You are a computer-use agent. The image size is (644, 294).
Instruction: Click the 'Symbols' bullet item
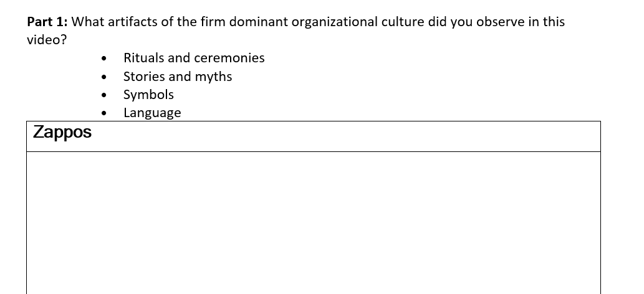point(148,95)
